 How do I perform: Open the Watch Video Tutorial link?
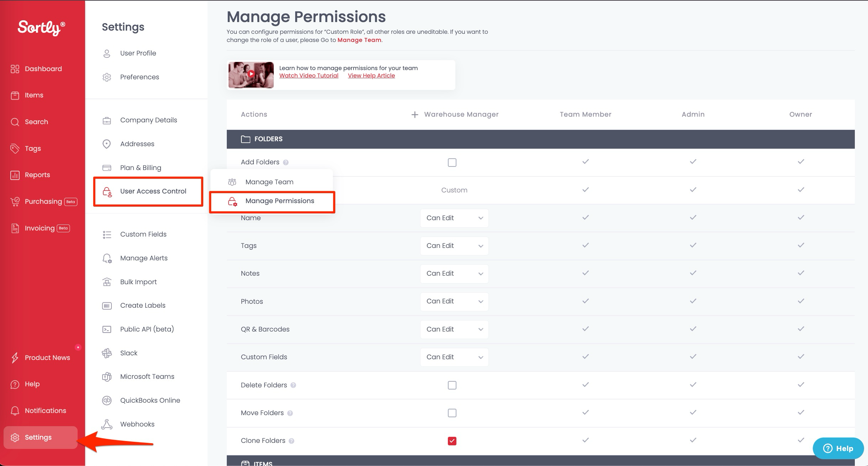309,75
